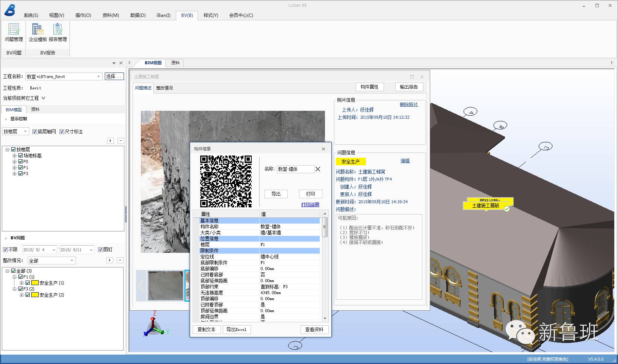Uncheck the 场地标高 floor checkbox
The height and width of the screenshot is (364, 618).
21,156
